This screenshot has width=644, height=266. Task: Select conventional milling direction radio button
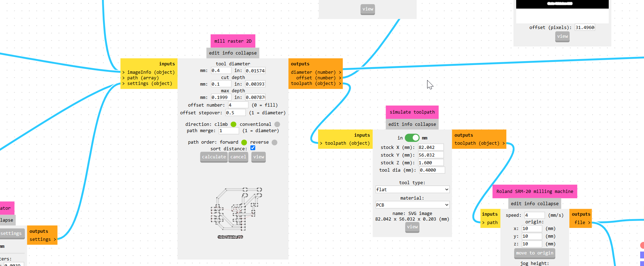tap(277, 124)
